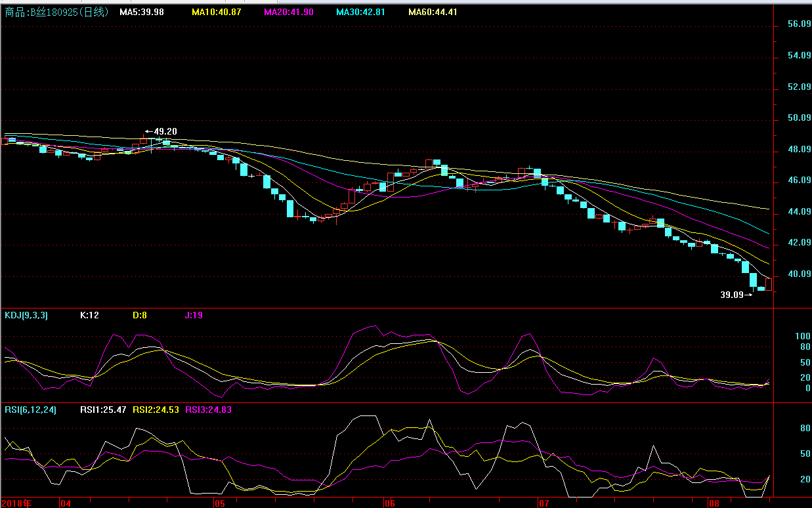Select the yellow RSI2:24.53 value label
Viewport: 812px width, 508px height.
point(156,410)
